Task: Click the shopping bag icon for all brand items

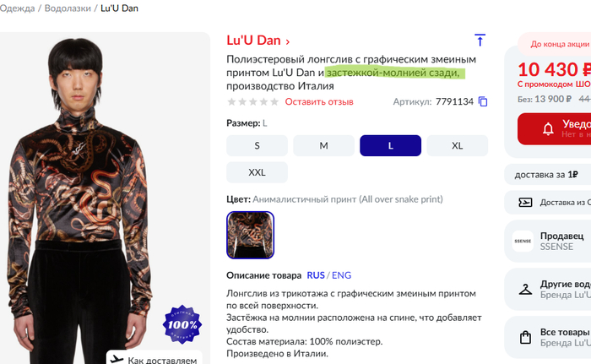Action: (525, 337)
